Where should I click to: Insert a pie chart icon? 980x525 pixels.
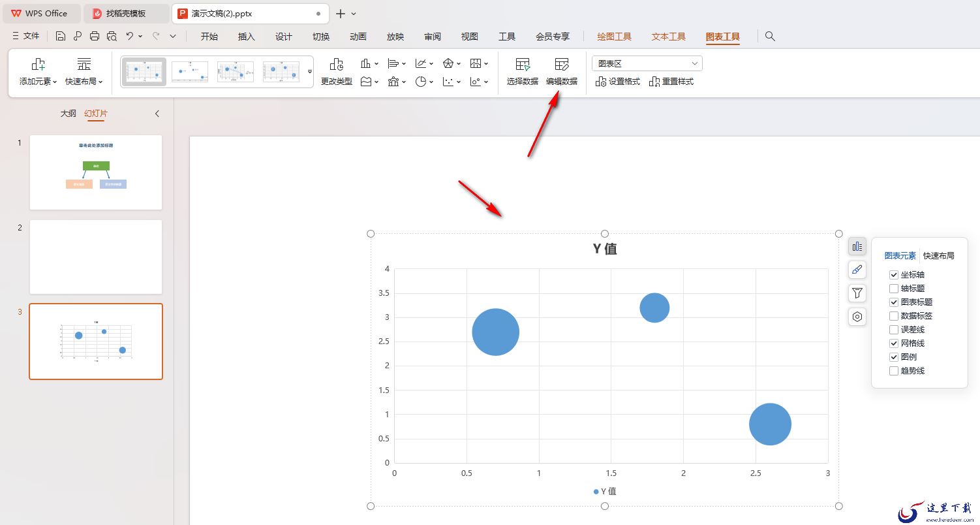tap(421, 82)
